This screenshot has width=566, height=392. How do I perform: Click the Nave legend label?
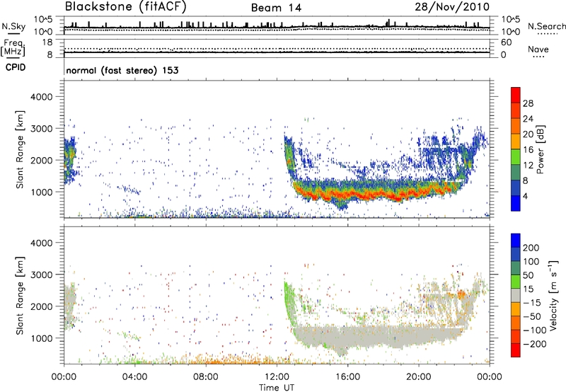pyautogui.click(x=538, y=49)
